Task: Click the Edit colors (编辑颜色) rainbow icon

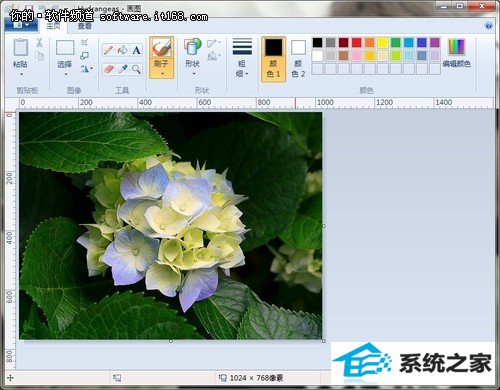Action: tap(456, 47)
